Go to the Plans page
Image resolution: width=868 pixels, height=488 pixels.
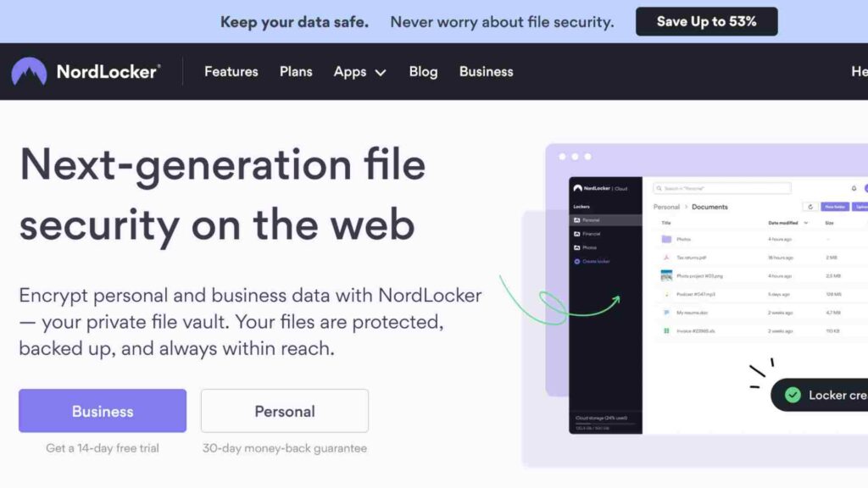296,71
